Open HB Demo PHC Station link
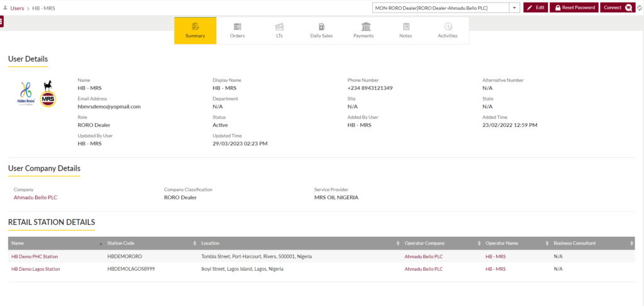644x306 pixels. coord(35,256)
